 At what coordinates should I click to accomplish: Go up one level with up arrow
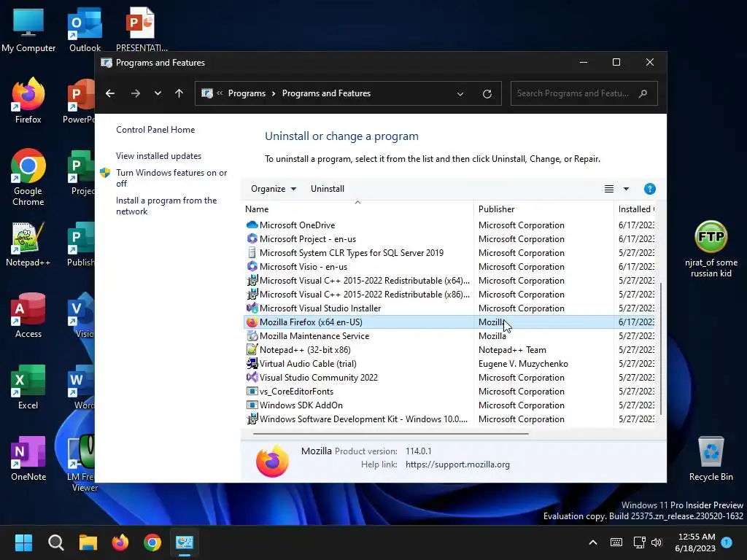click(x=179, y=93)
